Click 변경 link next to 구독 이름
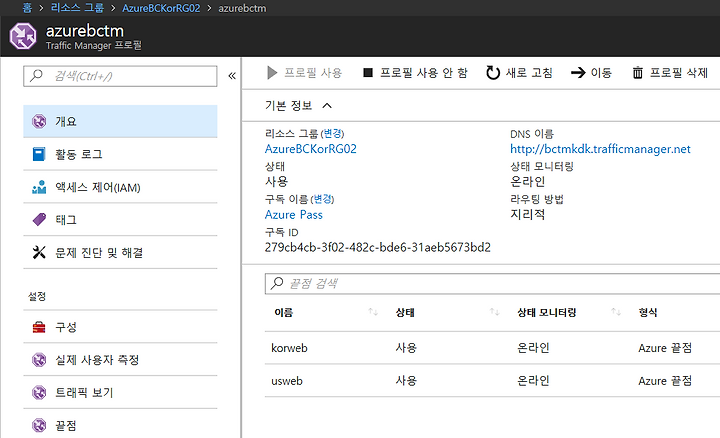720x438 pixels. (x=322, y=199)
